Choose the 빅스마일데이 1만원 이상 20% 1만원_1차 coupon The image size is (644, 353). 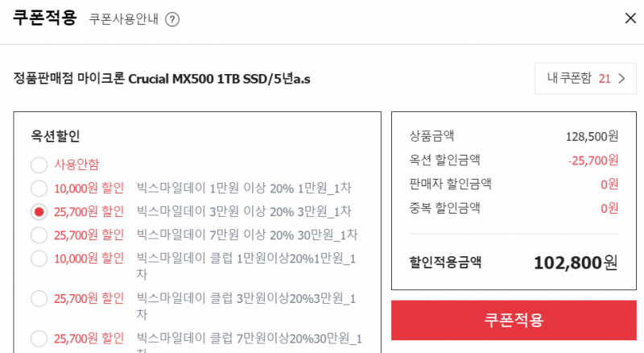pos(39,189)
